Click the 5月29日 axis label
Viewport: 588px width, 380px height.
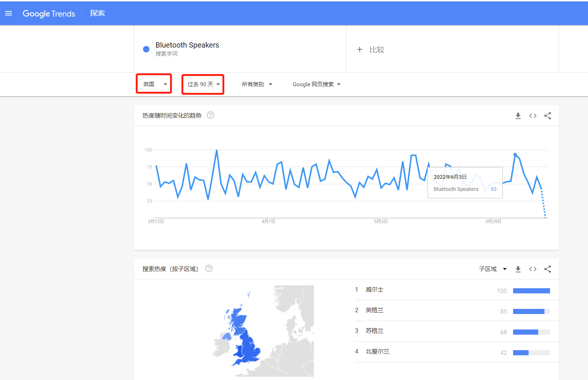point(494,222)
